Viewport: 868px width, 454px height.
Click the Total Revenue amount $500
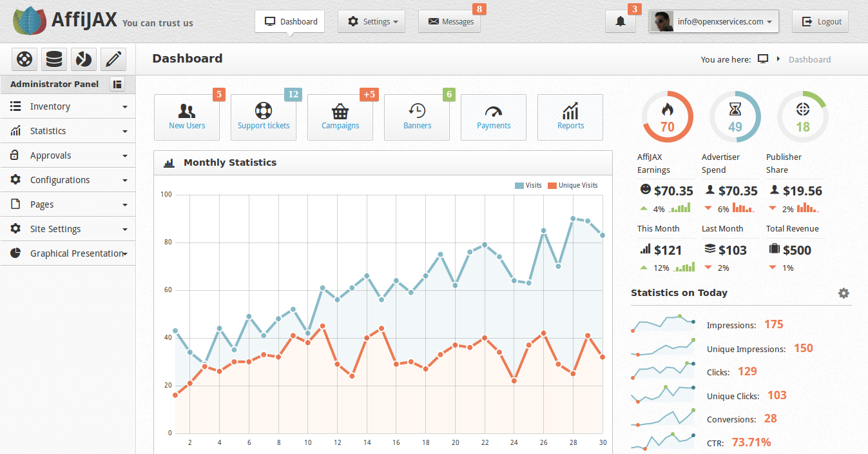(797, 250)
